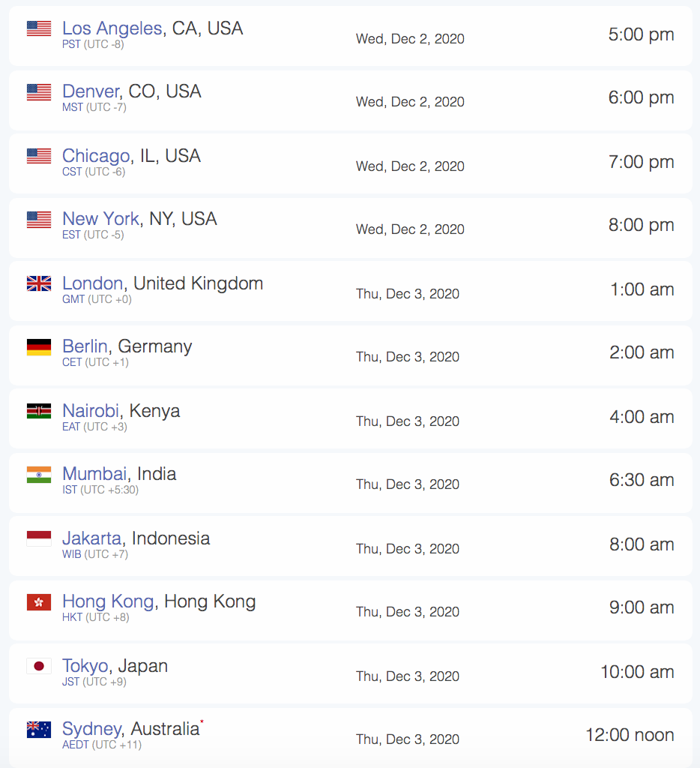This screenshot has width=700, height=768.
Task: Select the Tokyo 10:00 am time row
Action: (351, 673)
